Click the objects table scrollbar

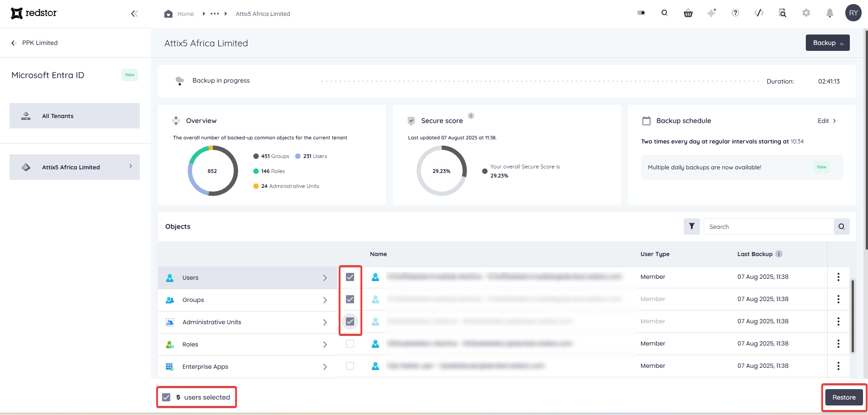click(853, 316)
